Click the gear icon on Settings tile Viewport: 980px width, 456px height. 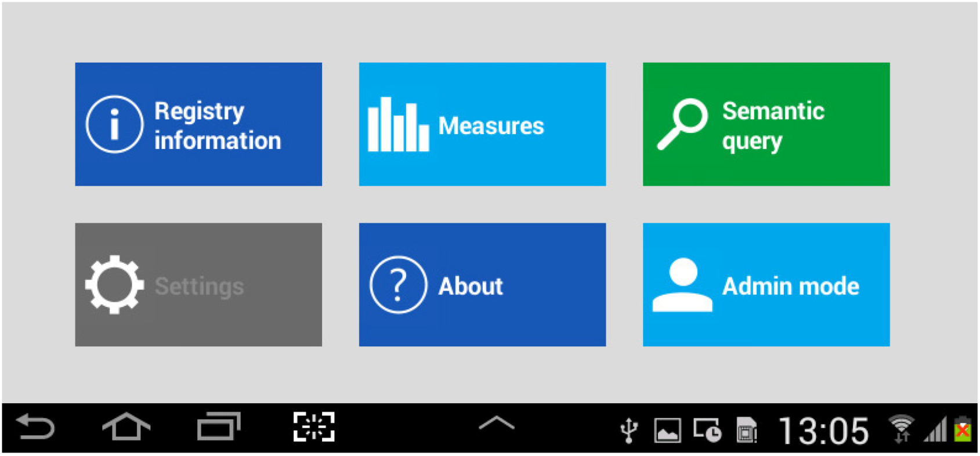click(114, 285)
